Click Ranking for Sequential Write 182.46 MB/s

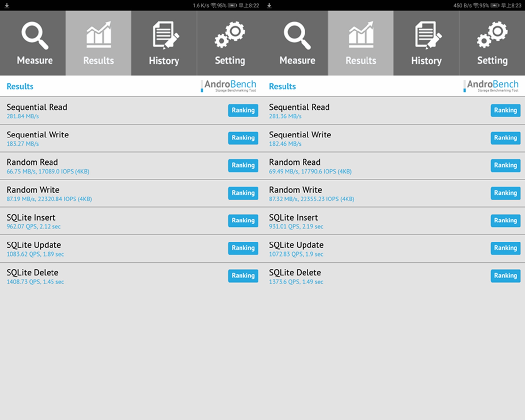coord(506,138)
